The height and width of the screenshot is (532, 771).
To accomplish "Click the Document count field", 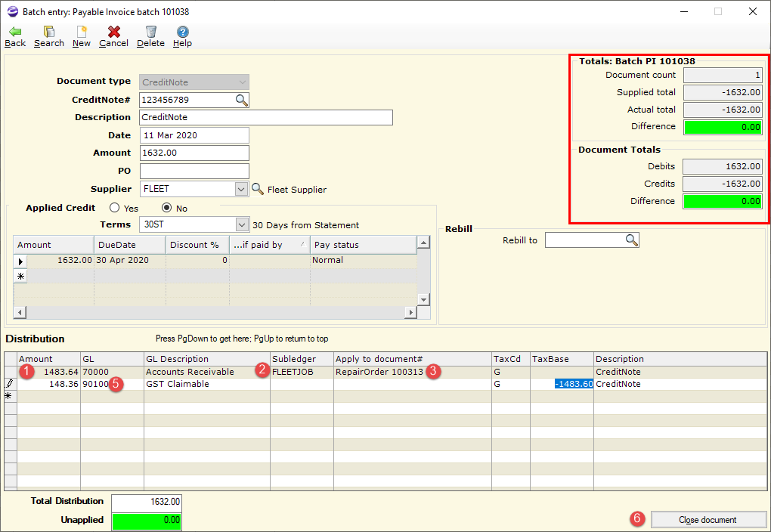I will pyautogui.click(x=723, y=76).
